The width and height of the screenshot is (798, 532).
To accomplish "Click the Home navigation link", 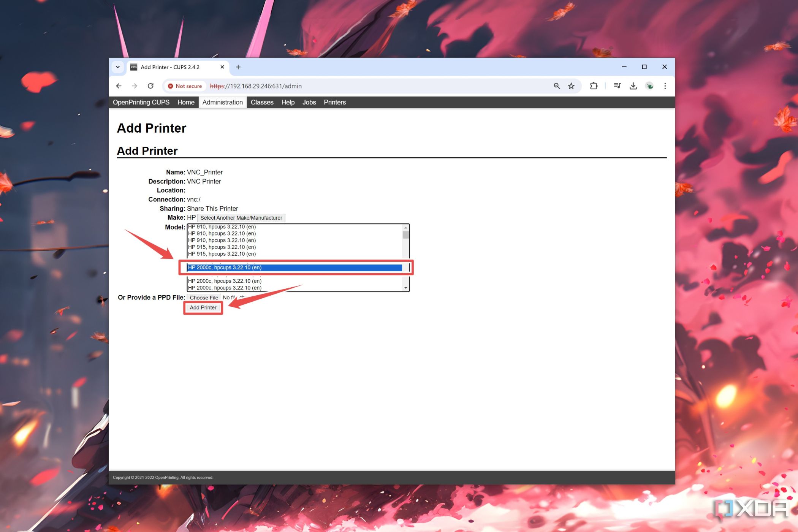I will pyautogui.click(x=186, y=102).
